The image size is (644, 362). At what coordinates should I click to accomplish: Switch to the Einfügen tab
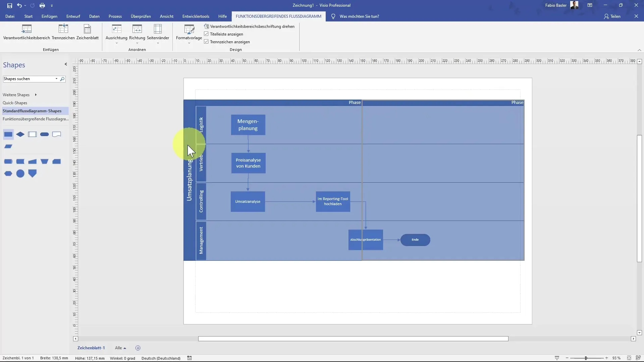point(49,16)
